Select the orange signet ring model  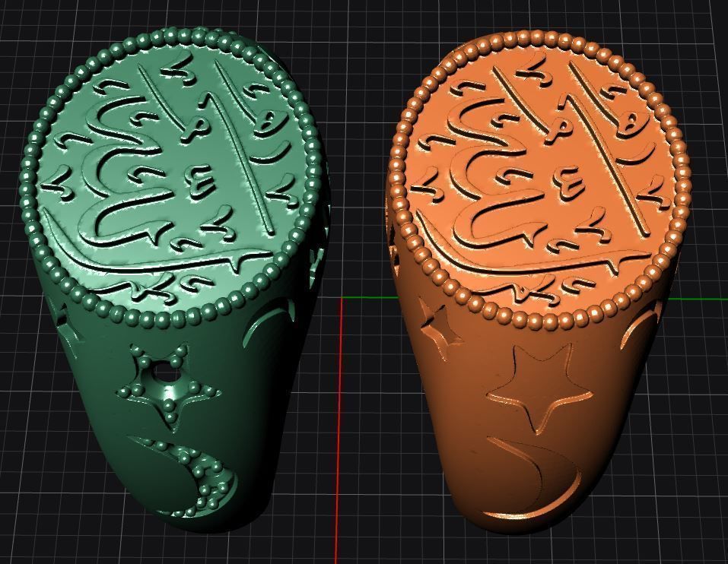(539, 283)
